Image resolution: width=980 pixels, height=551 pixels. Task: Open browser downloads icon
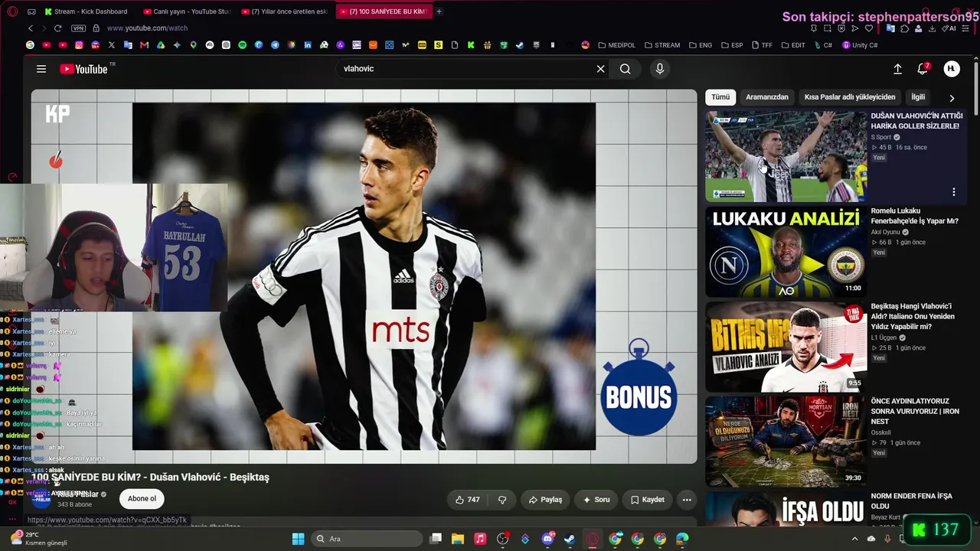pos(932,28)
